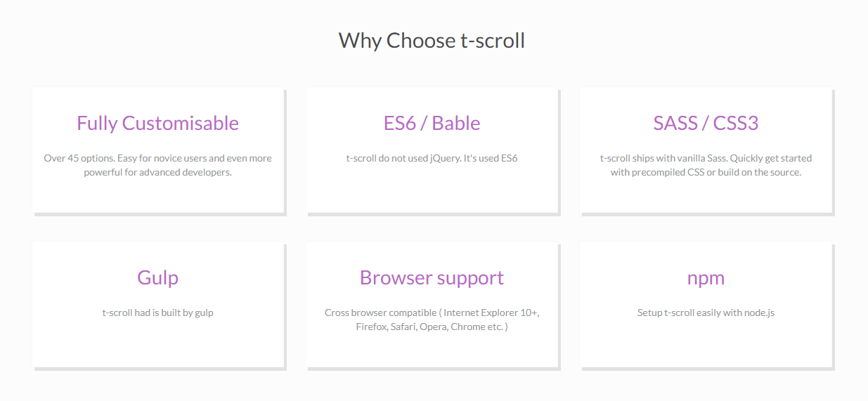Click empty area of the npm card
868x401 pixels.
click(x=706, y=344)
